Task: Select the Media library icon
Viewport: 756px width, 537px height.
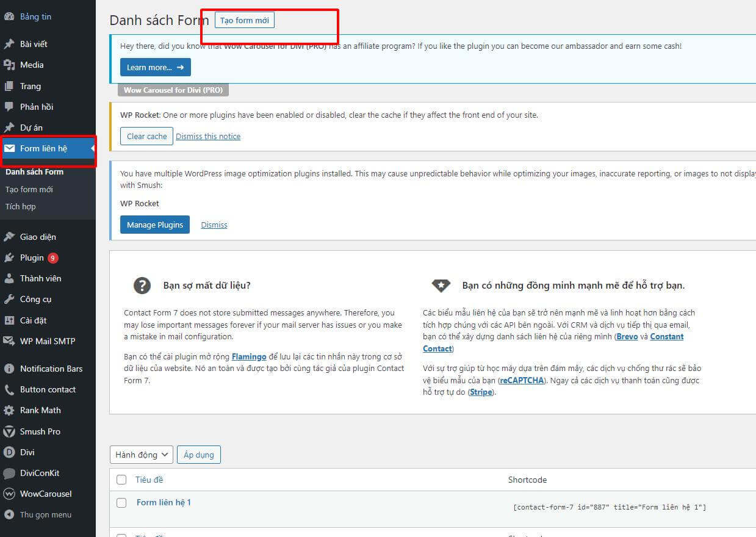Action: [x=10, y=65]
